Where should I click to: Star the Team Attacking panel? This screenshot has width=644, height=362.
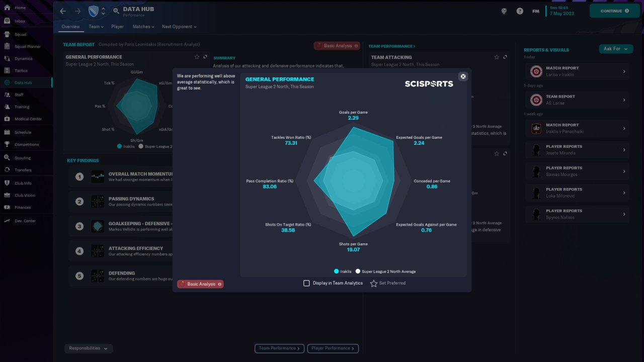point(497,57)
